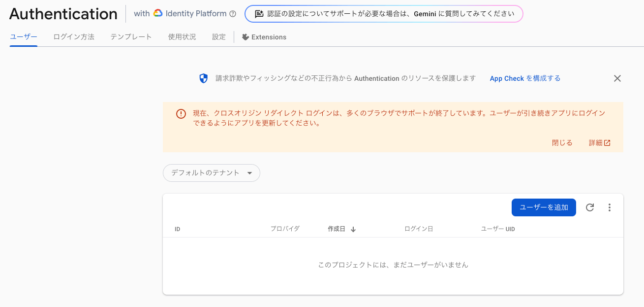Click the ユーザー UID column header
The image size is (644, 307).
(498, 229)
